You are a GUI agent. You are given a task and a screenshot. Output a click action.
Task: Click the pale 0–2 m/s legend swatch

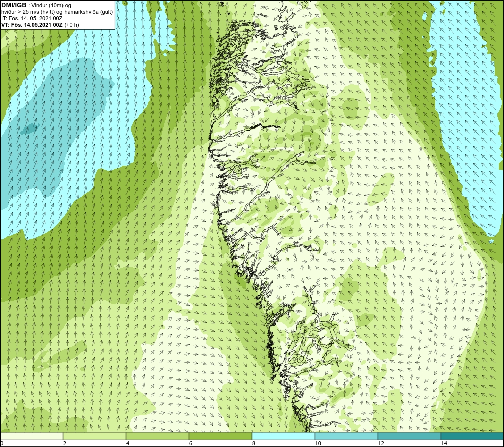point(31,436)
